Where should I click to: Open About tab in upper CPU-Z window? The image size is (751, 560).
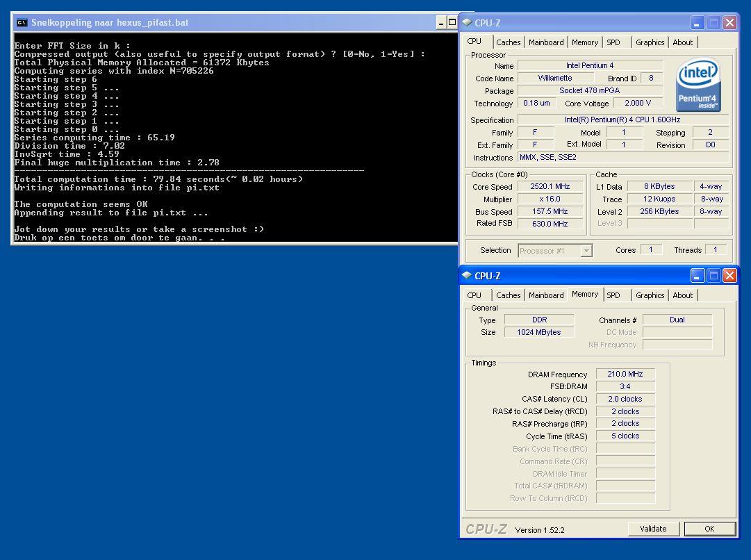click(682, 42)
